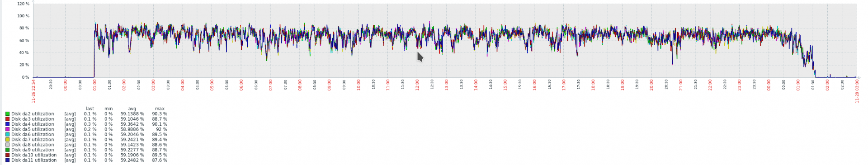Click the 20 % y-axis label
This screenshot has height=165, width=868.
24,65
